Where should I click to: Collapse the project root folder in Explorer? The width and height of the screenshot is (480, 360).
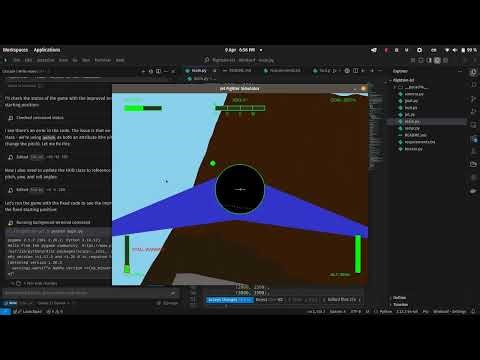coord(402,80)
